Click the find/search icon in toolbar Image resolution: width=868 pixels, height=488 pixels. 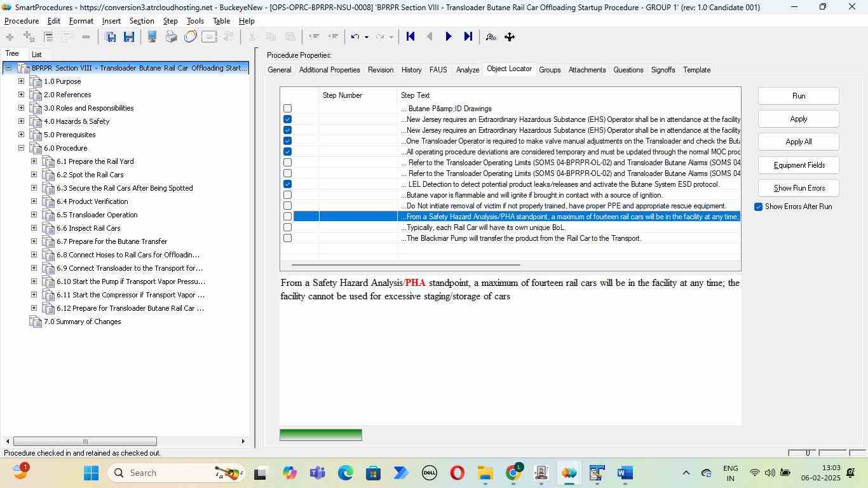(x=491, y=37)
